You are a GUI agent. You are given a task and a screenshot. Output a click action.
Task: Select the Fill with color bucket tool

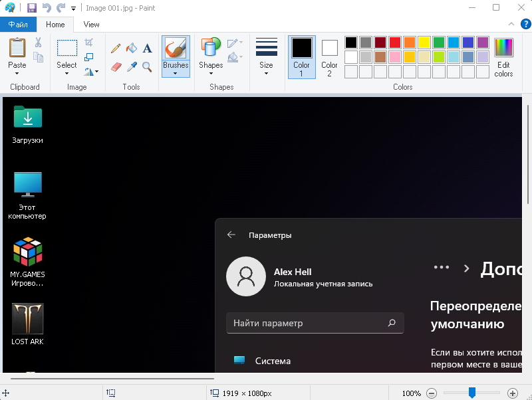coord(132,49)
